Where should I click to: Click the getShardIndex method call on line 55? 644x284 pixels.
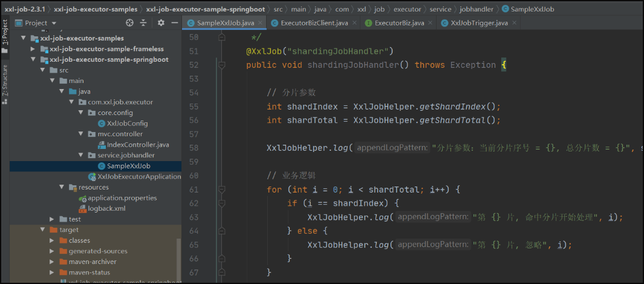point(452,107)
